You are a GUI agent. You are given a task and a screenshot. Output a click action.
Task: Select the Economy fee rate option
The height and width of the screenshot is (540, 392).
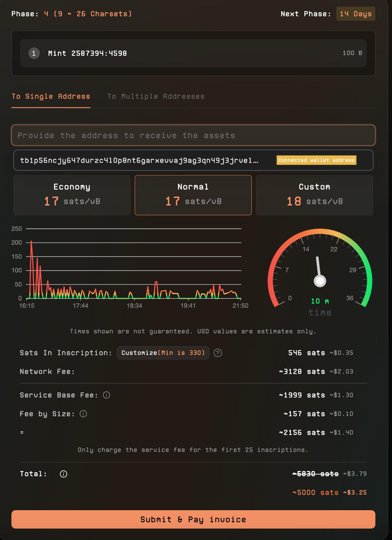(x=72, y=195)
